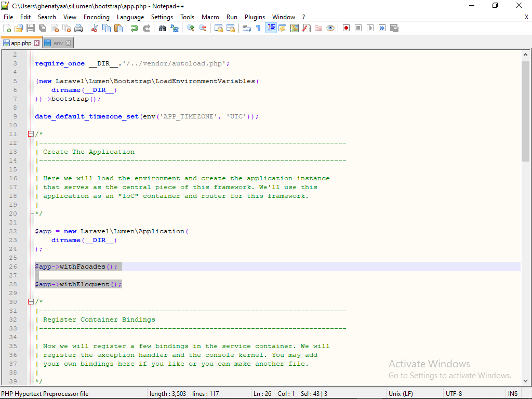The height and width of the screenshot is (399, 532).
Task: Cut the selected text with the scissors icon
Action: (x=95, y=28)
